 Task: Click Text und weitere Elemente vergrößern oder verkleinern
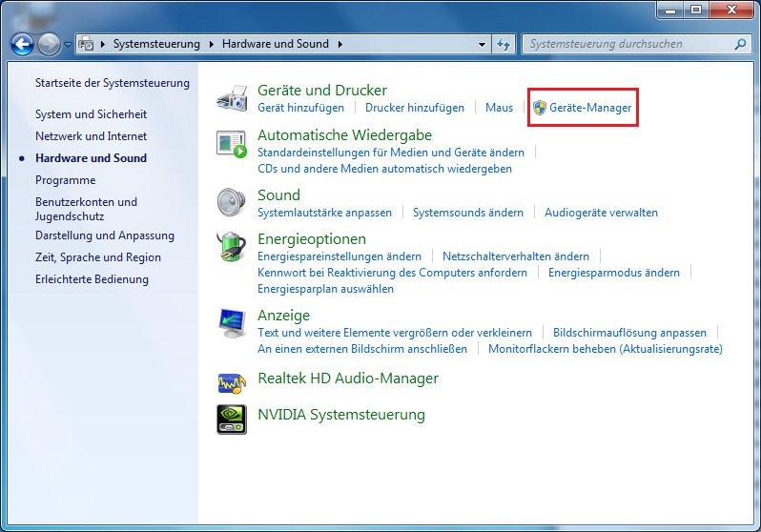pos(395,333)
